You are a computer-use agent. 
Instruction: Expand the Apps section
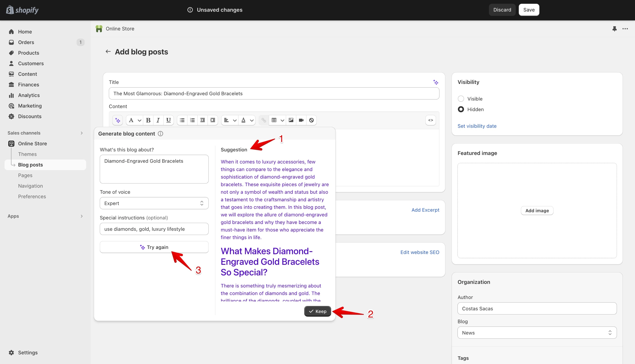(82, 216)
